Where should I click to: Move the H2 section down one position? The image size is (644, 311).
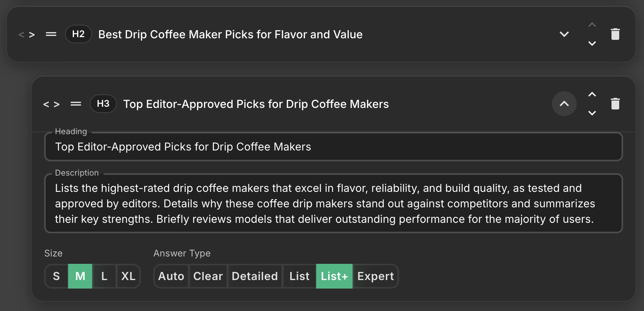pyautogui.click(x=592, y=43)
